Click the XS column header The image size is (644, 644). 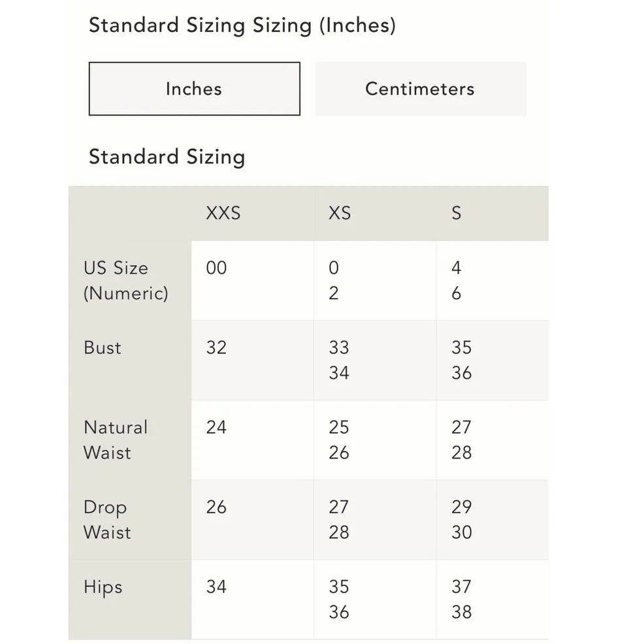(x=340, y=213)
